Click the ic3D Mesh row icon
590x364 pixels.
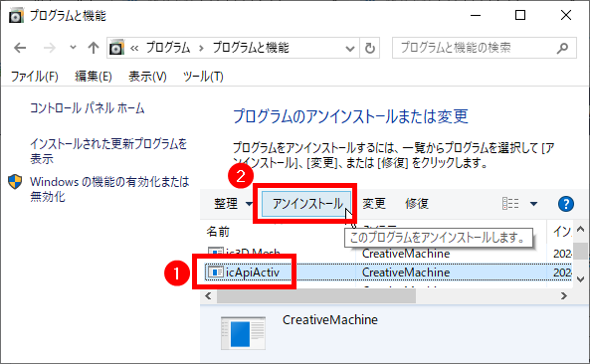[216, 252]
